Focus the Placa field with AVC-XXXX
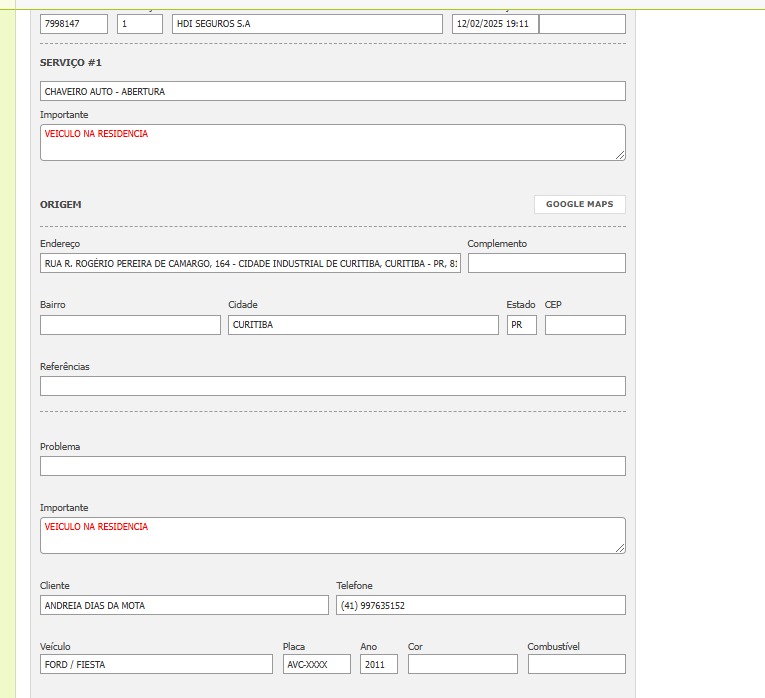Image resolution: width=765 pixels, height=698 pixels. (316, 664)
